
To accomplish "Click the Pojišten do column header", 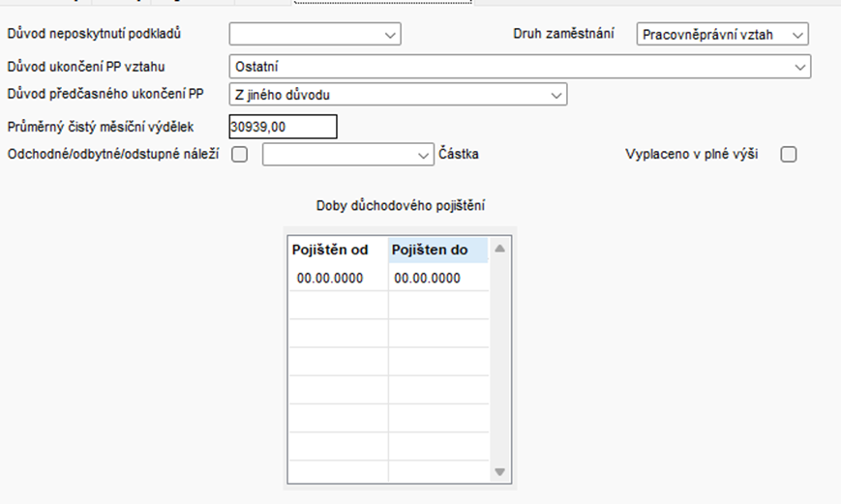I will [x=438, y=250].
